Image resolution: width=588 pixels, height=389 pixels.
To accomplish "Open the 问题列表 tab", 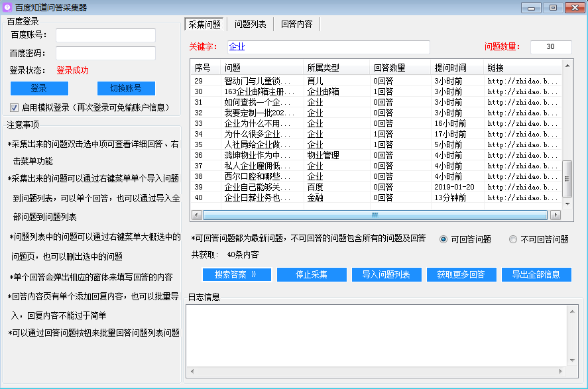I will tap(250, 25).
